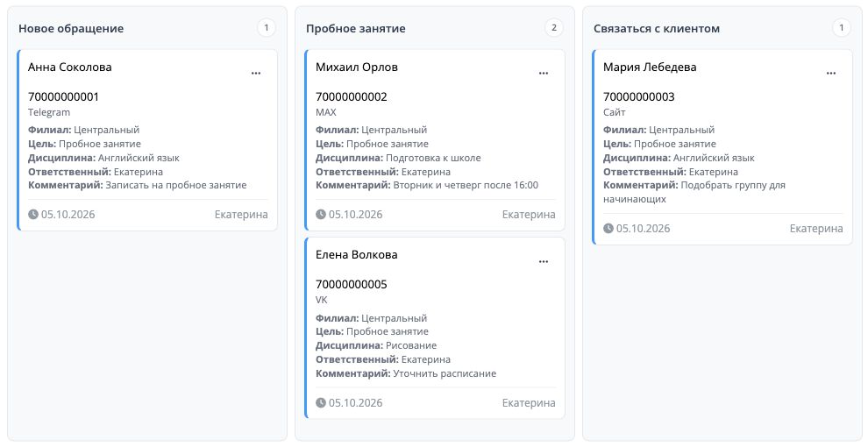Select the Связаться с клиентом column header
This screenshot has height=447, width=868.
(x=657, y=29)
